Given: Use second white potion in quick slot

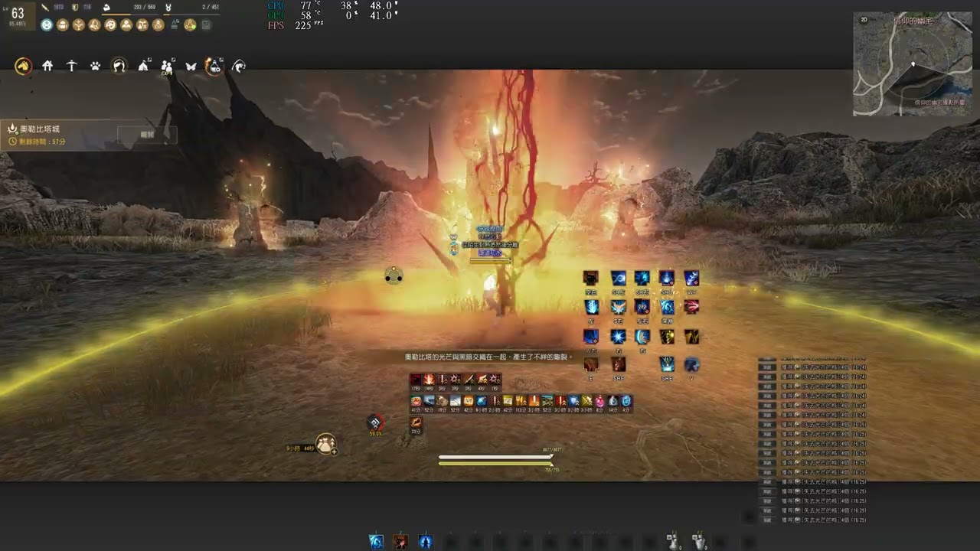Looking at the screenshot, I should click(x=699, y=542).
